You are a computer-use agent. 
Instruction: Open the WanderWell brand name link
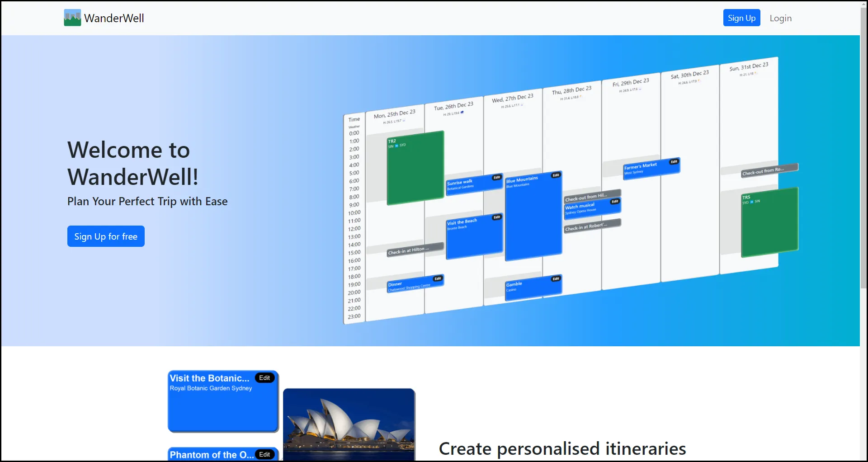tap(114, 18)
